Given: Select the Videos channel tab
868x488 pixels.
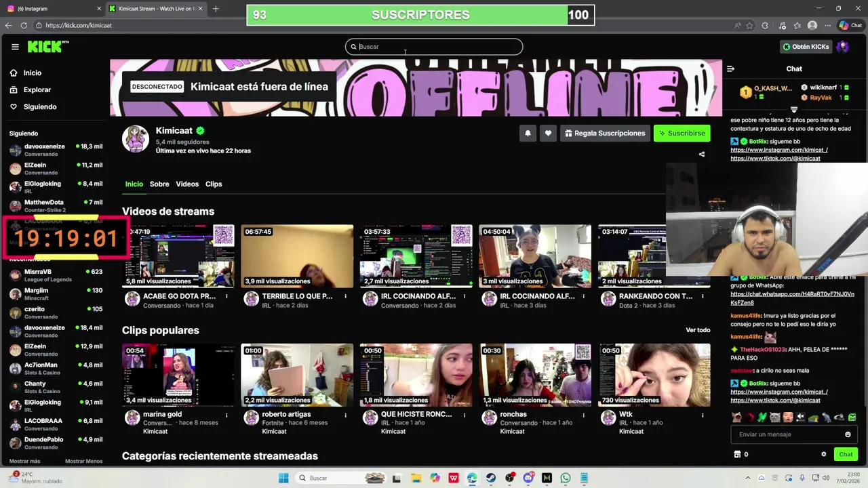Looking at the screenshot, I should point(187,184).
